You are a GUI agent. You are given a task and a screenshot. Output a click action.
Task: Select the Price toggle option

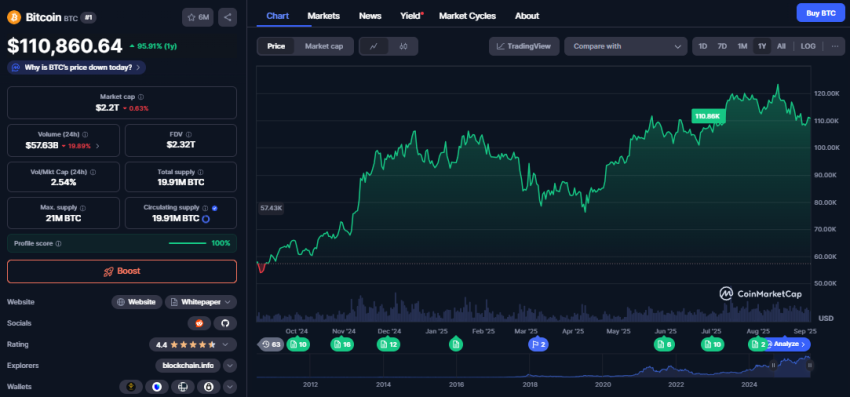click(x=276, y=46)
